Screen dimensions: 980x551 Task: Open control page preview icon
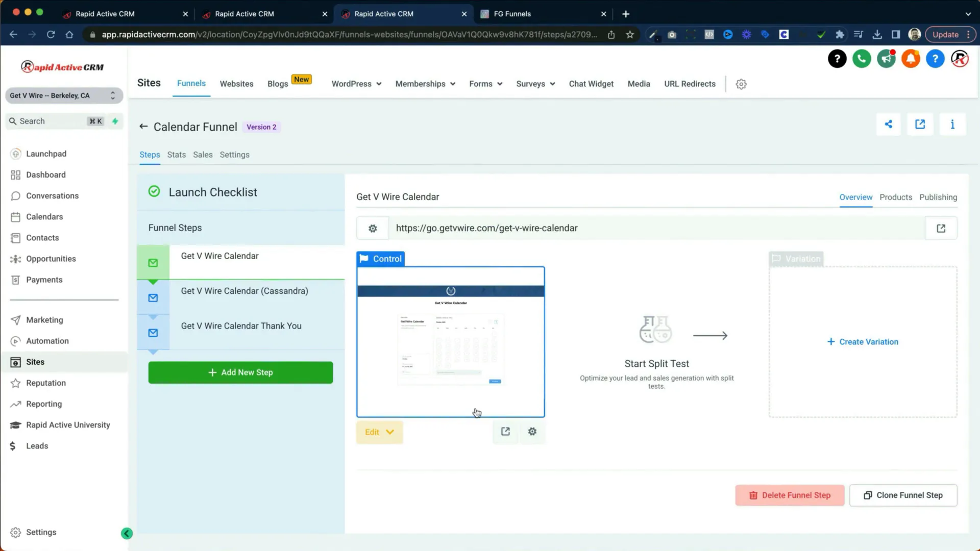(505, 432)
